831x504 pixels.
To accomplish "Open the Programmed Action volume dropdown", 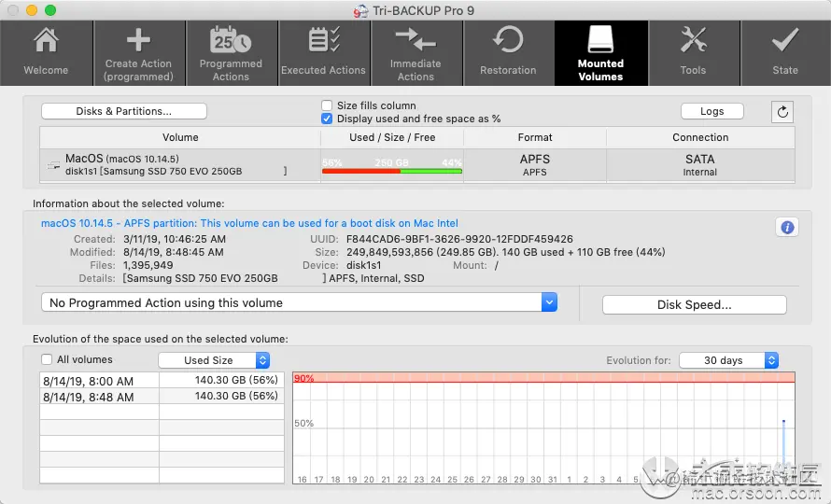I will [x=299, y=302].
